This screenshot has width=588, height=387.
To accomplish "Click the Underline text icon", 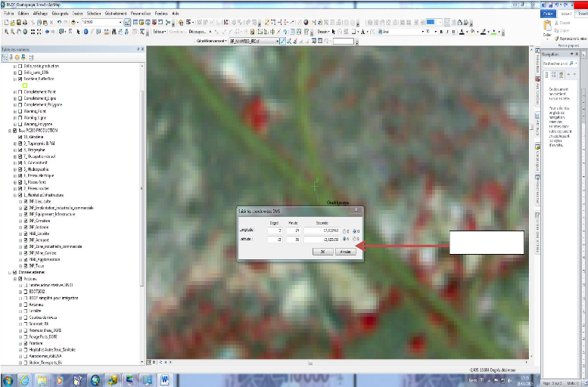I will (x=454, y=32).
